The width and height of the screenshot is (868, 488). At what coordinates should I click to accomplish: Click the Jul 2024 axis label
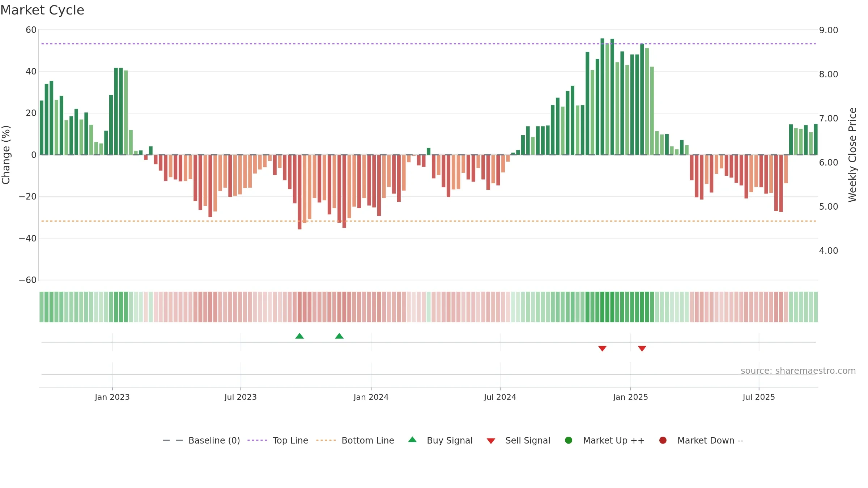[x=500, y=397]
